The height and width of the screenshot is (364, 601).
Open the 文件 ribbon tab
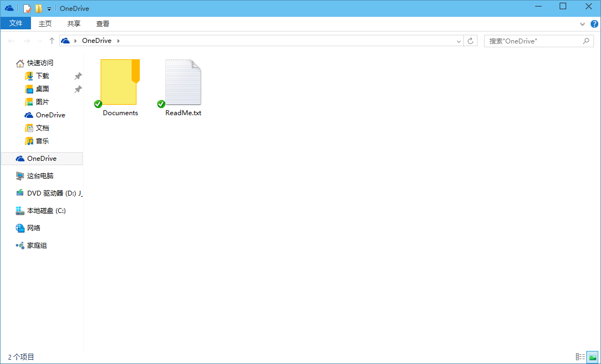[x=16, y=23]
